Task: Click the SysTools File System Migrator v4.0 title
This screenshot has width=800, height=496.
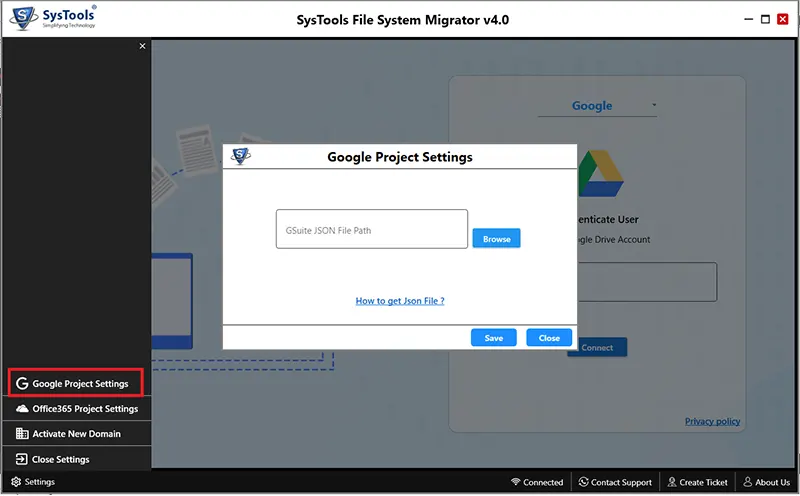Action: pos(403,20)
